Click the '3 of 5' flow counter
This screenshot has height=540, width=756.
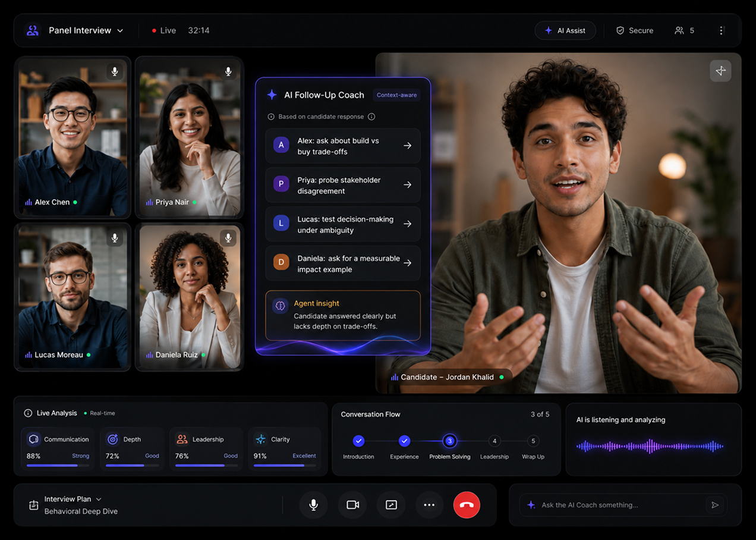540,415
